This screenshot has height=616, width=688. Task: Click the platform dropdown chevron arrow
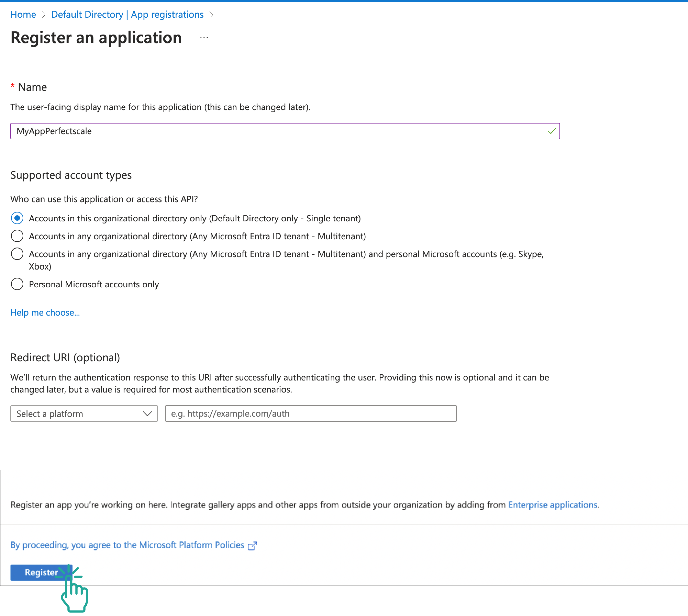[x=147, y=414]
